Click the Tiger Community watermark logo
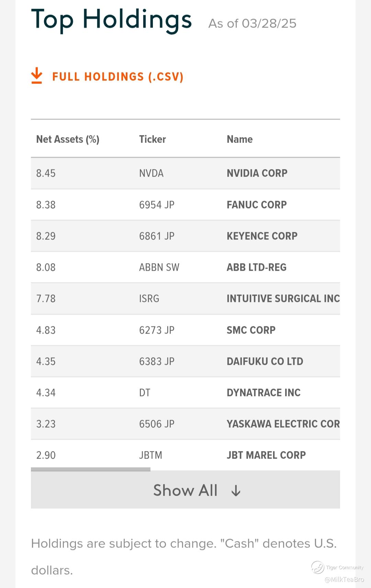The width and height of the screenshot is (371, 588). click(318, 567)
